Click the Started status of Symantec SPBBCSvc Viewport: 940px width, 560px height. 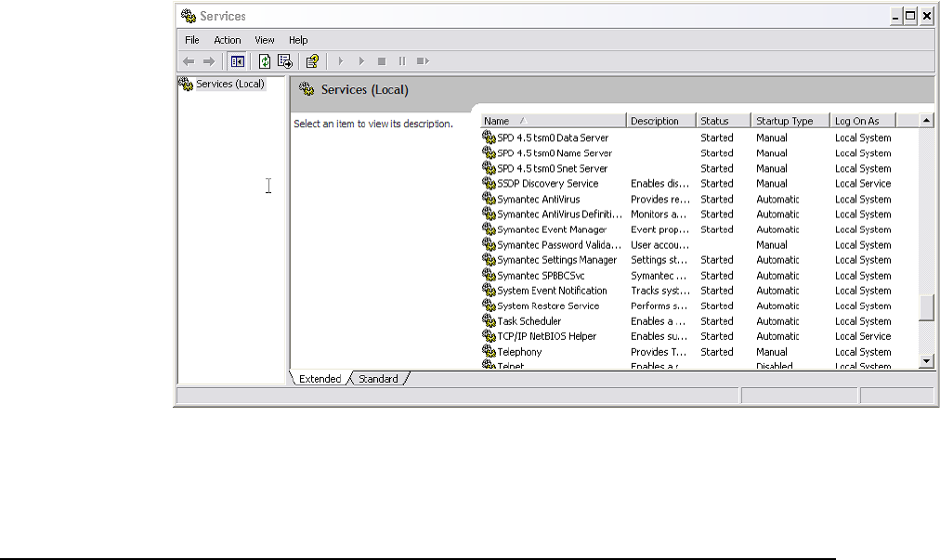tap(716, 275)
